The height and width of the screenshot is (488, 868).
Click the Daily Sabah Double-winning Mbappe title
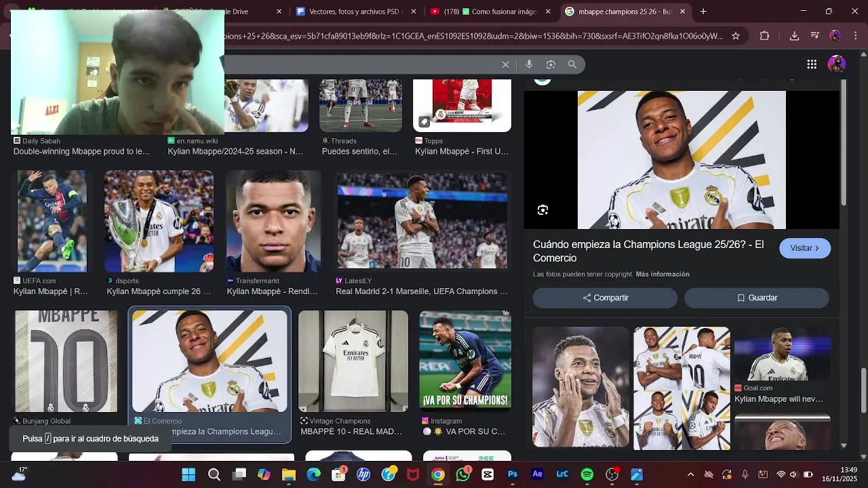click(x=81, y=151)
